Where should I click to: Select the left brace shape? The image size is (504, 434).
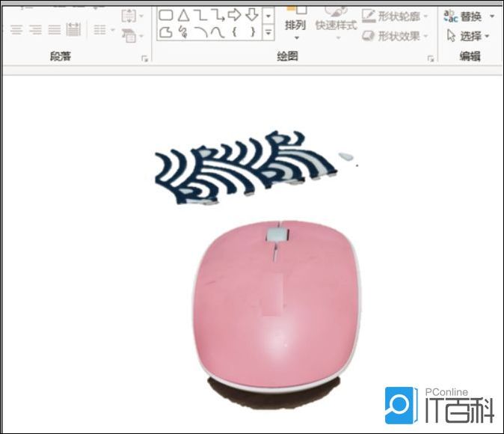tap(235, 32)
